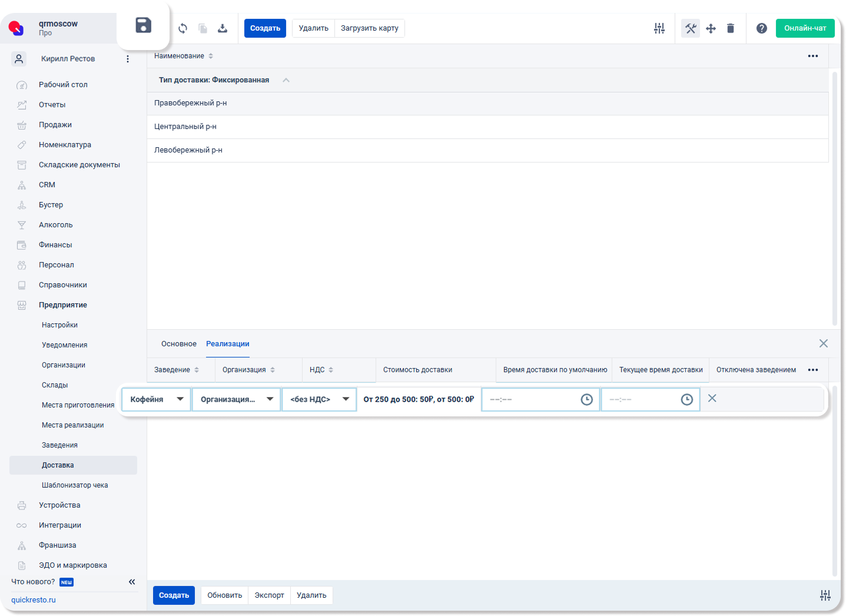Open the Места реализации menu item

pyautogui.click(x=73, y=425)
